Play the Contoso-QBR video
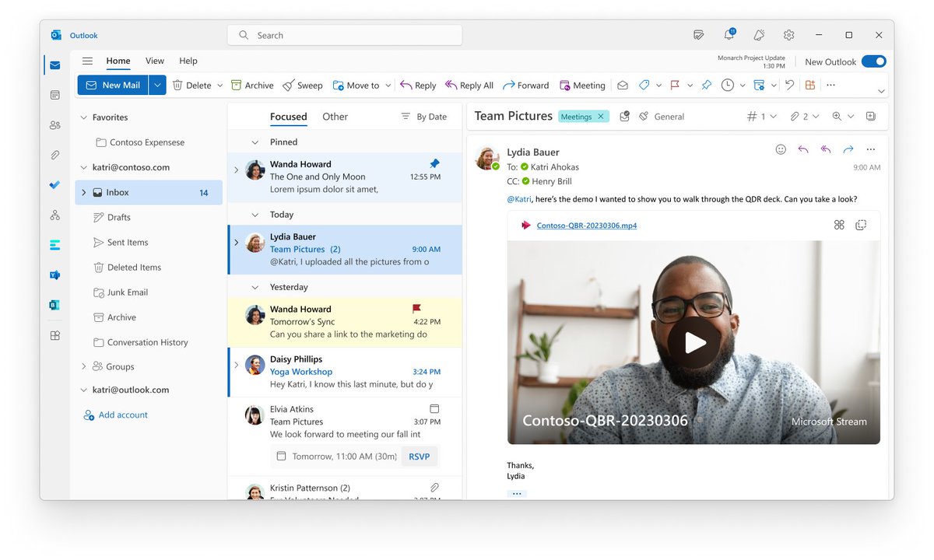Image resolution: width=934 pixels, height=560 pixels. pyautogui.click(x=693, y=341)
